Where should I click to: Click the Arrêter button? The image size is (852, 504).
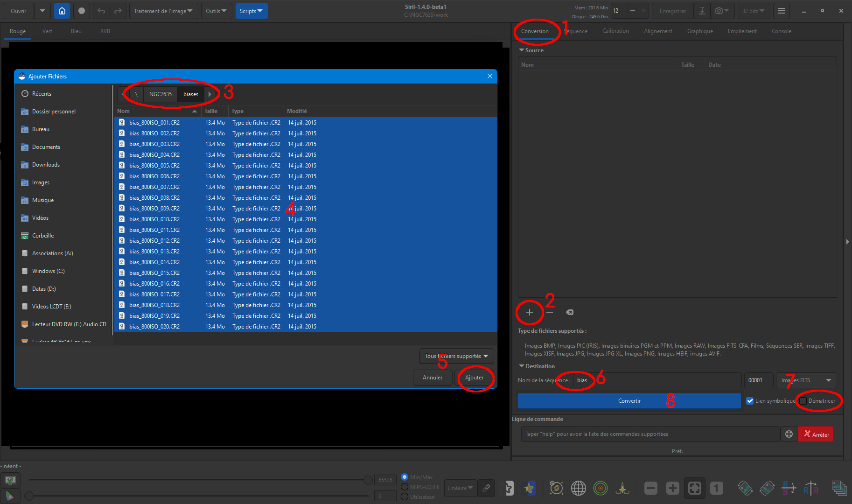816,434
